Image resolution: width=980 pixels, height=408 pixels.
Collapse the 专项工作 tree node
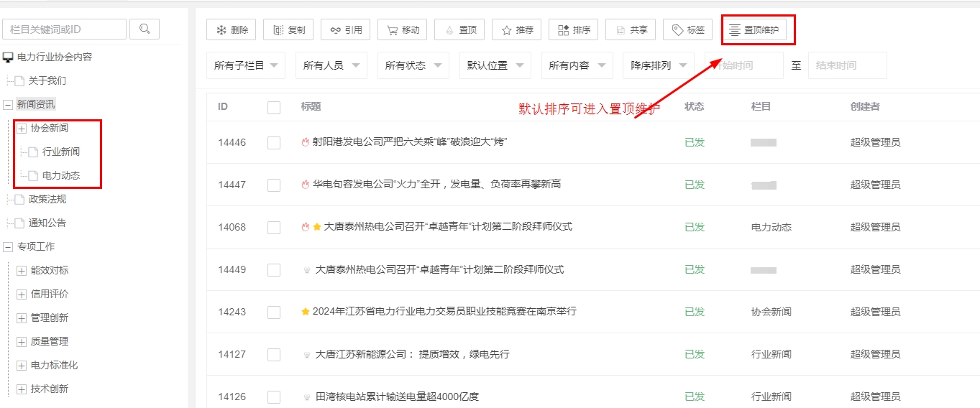(8, 247)
